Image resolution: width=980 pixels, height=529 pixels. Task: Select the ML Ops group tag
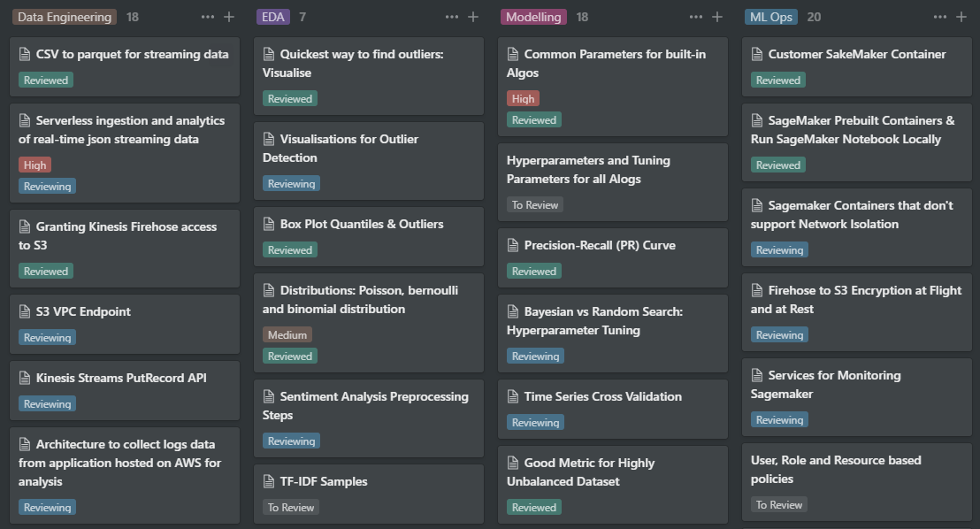pyautogui.click(x=770, y=17)
